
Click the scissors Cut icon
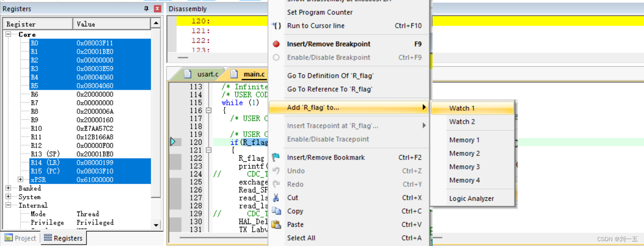pyautogui.click(x=276, y=198)
